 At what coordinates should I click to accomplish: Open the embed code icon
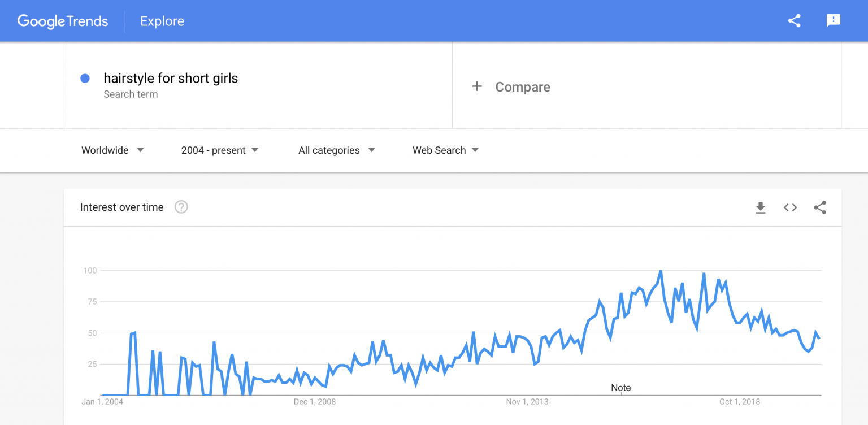(x=790, y=207)
